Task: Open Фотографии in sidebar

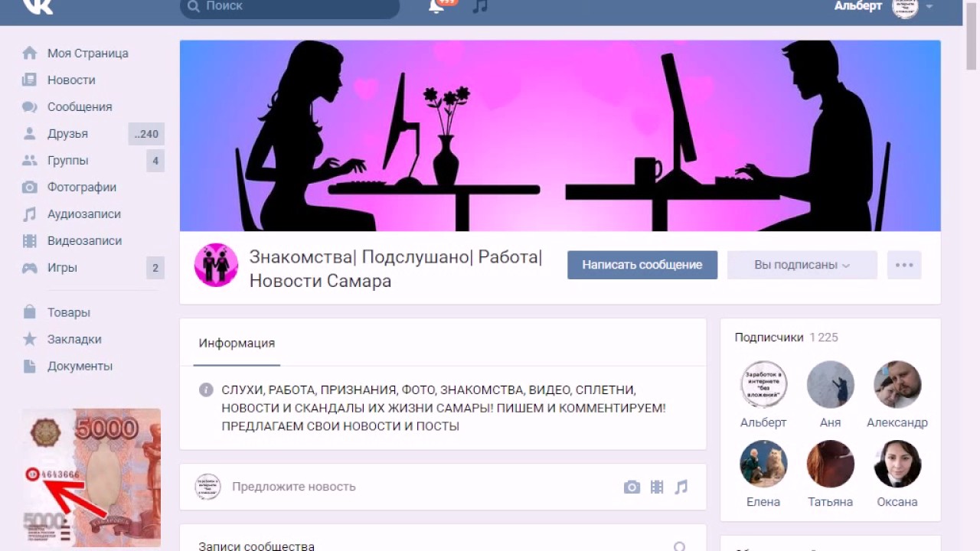Action: point(82,187)
